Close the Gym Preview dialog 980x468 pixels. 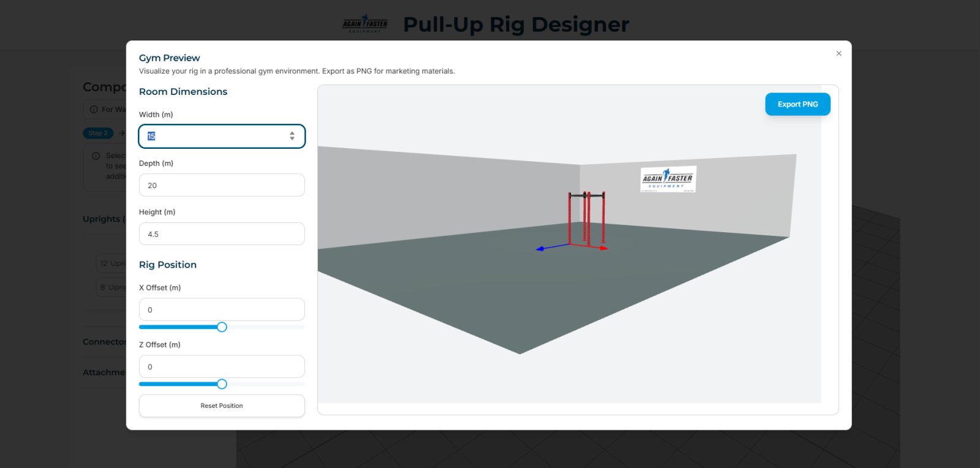tap(839, 53)
